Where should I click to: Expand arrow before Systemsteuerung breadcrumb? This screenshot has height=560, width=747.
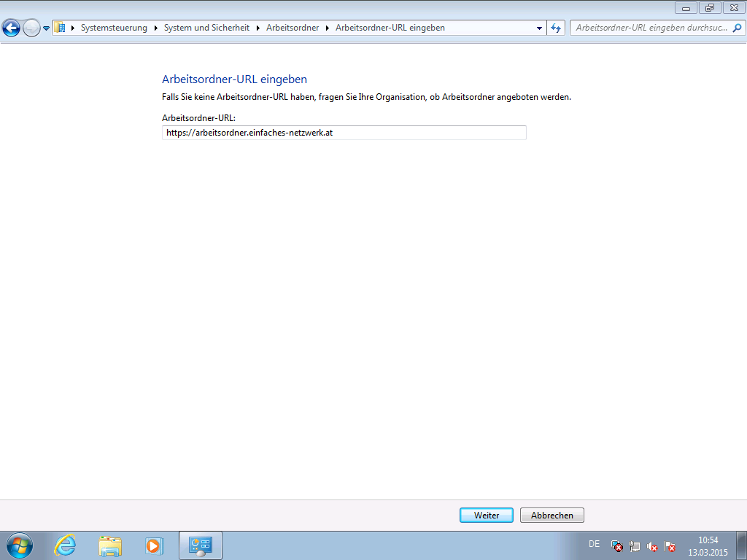(x=73, y=28)
